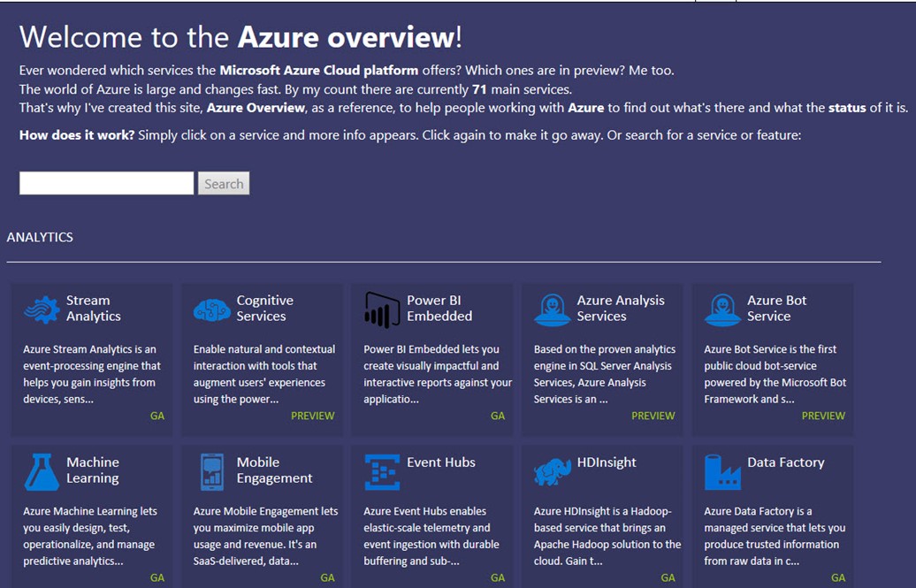This screenshot has height=588, width=916.
Task: Expand the Cognitive Services description text
Action: [x=263, y=374]
